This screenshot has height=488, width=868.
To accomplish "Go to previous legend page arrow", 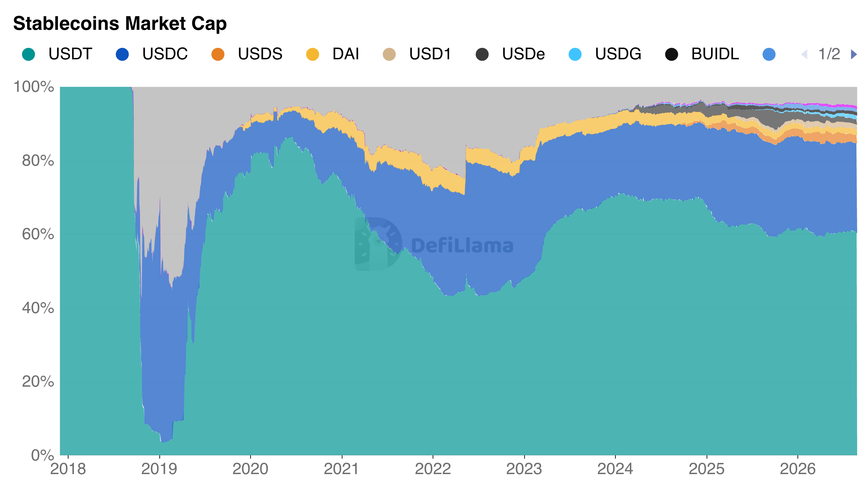I will [x=804, y=54].
